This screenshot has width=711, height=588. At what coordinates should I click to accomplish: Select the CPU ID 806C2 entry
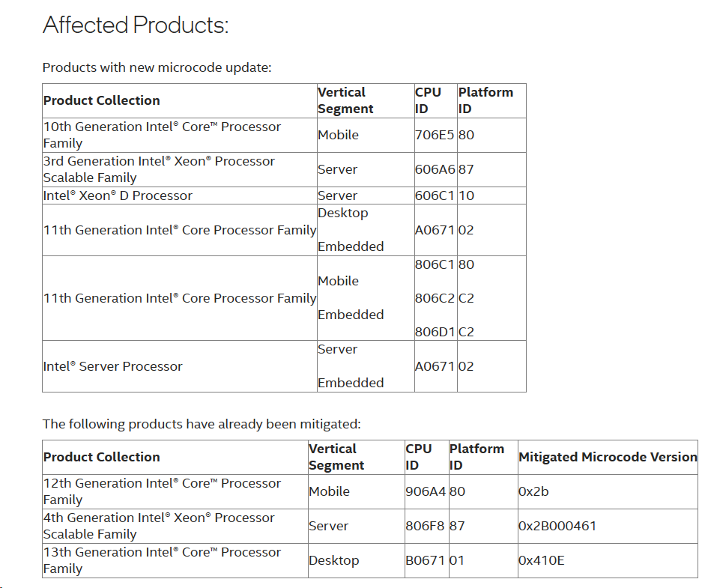[435, 298]
